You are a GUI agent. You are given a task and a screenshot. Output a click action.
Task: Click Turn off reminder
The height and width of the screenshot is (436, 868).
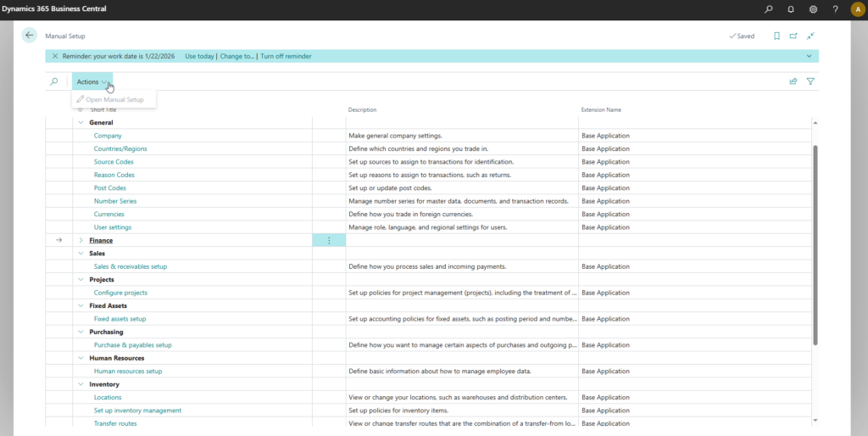[x=286, y=56]
